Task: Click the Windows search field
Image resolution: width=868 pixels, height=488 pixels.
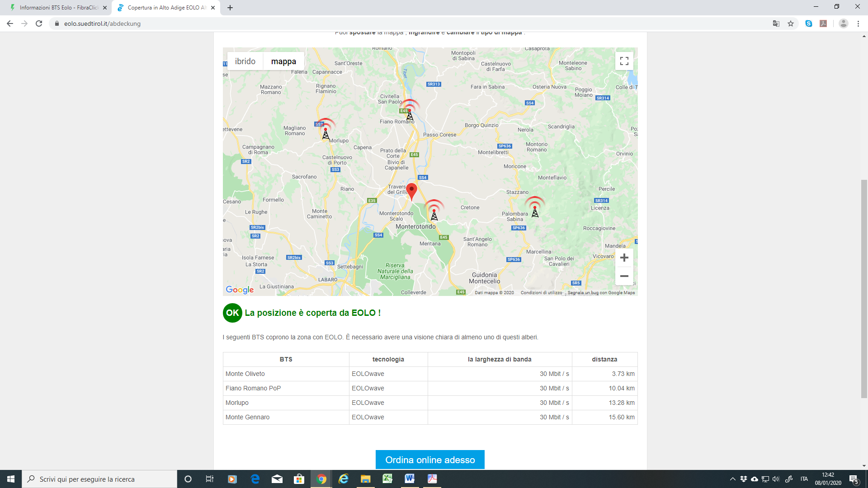Action: coord(99,479)
